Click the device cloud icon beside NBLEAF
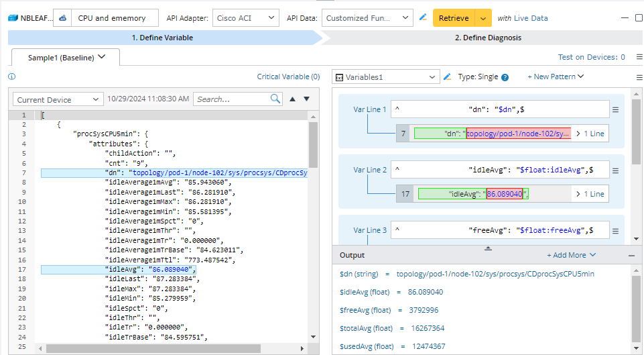The width and height of the screenshot is (644, 355). click(62, 18)
